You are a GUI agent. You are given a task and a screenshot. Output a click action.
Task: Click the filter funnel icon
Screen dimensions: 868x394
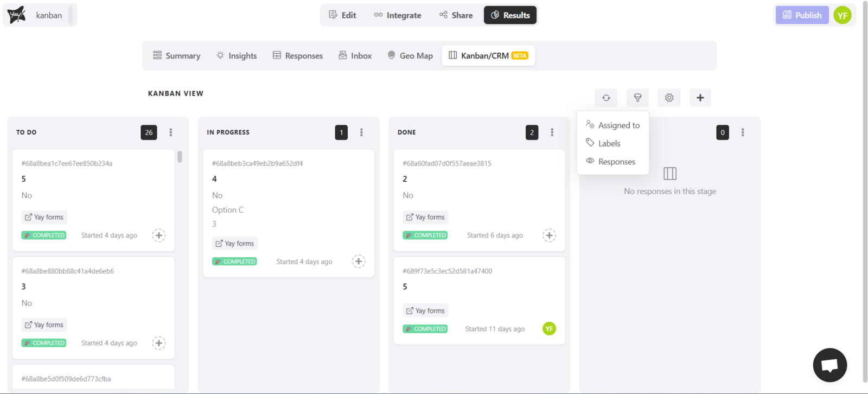point(637,98)
